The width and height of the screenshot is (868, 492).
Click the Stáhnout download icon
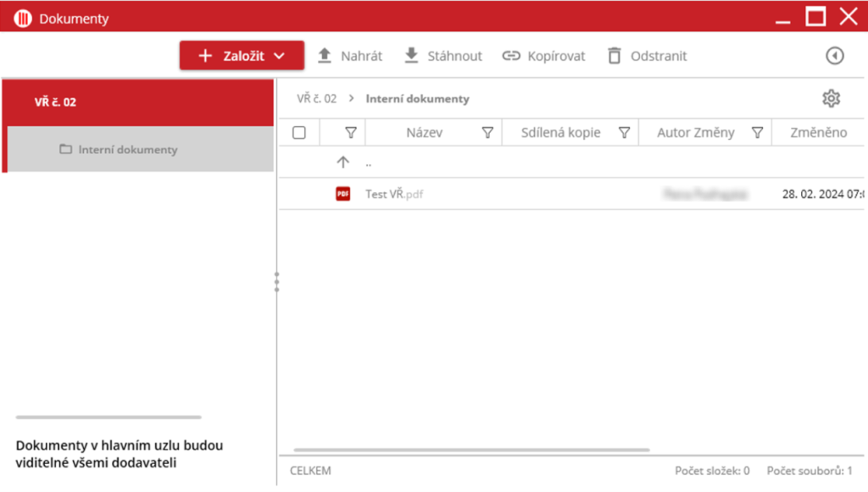pyautogui.click(x=411, y=56)
